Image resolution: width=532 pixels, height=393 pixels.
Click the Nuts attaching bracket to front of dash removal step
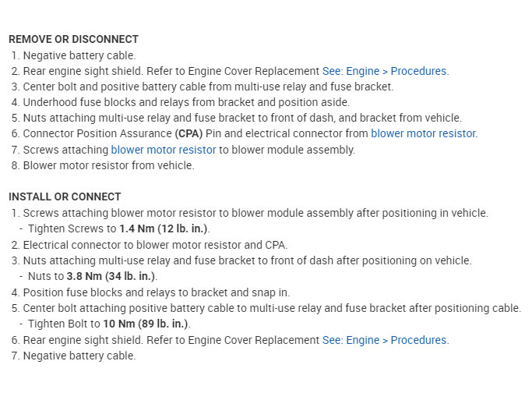click(x=242, y=118)
